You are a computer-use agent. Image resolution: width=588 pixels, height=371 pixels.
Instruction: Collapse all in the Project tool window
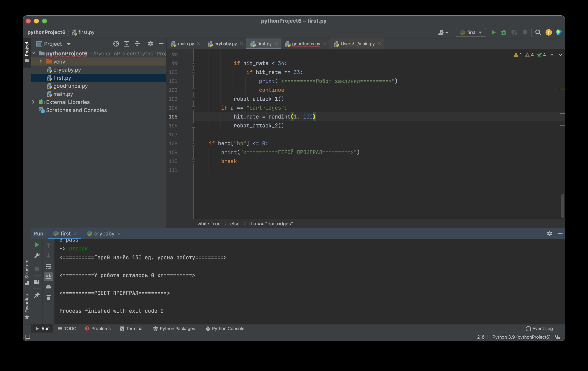tap(137, 44)
